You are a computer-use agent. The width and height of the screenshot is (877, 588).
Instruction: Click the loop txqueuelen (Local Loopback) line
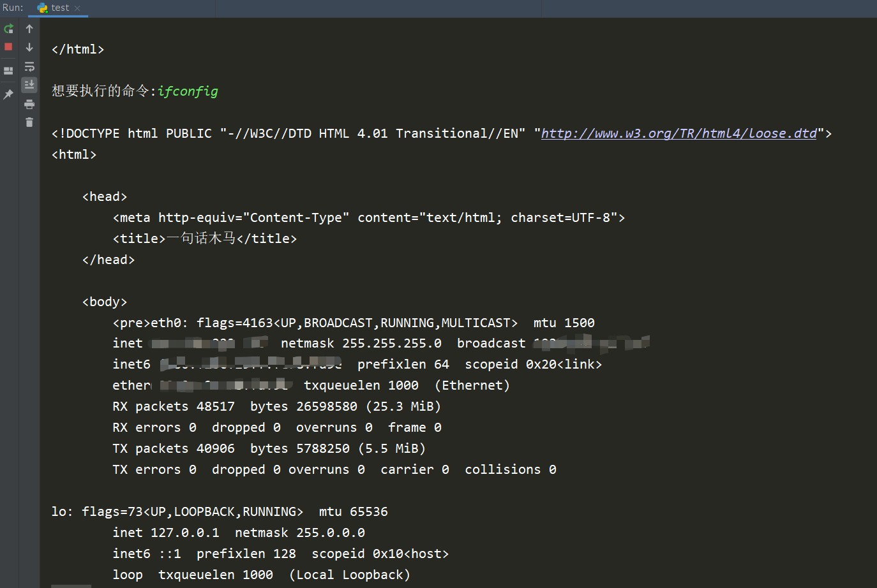[262, 575]
